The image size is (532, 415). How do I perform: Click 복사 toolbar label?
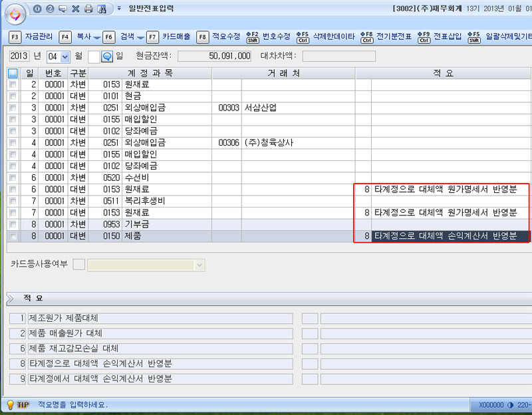click(x=84, y=37)
